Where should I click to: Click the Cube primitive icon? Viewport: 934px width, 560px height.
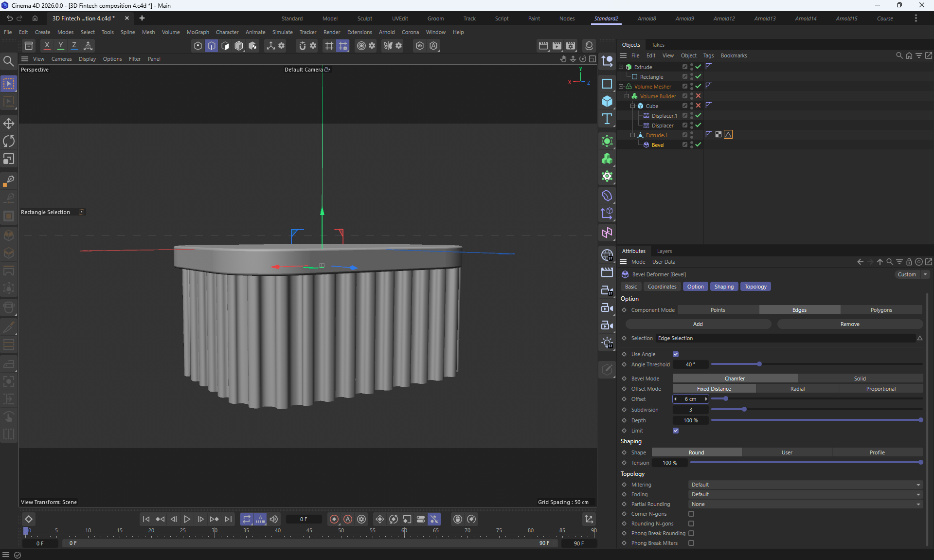click(x=607, y=101)
